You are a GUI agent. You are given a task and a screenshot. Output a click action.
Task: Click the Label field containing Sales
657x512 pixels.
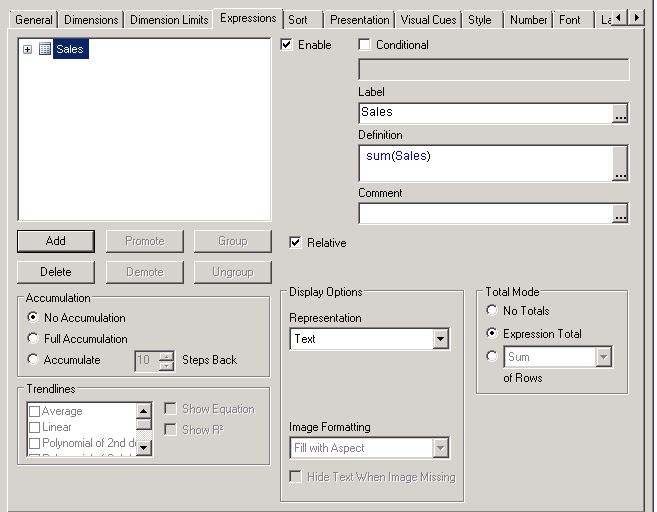coord(486,113)
